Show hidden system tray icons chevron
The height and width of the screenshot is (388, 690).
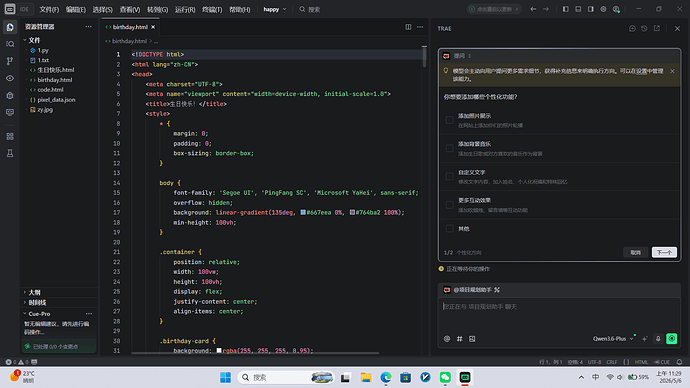(x=581, y=377)
